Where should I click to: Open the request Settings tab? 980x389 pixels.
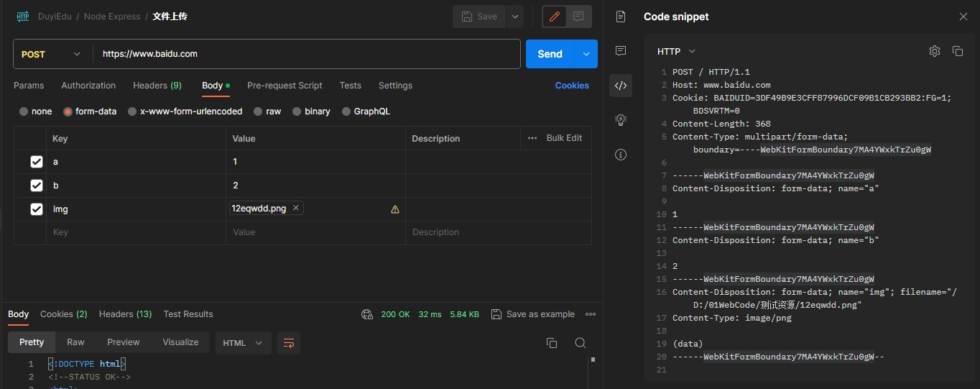coord(395,86)
